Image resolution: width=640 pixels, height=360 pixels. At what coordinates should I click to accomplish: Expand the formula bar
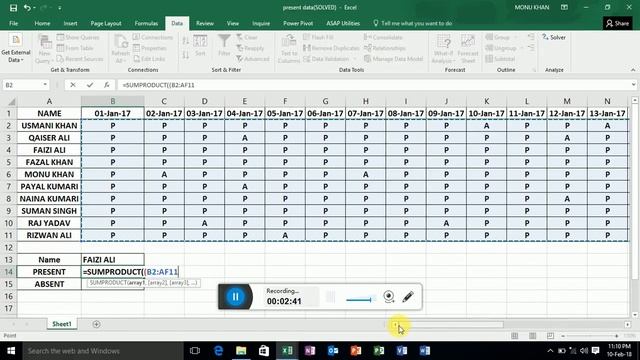(633, 85)
